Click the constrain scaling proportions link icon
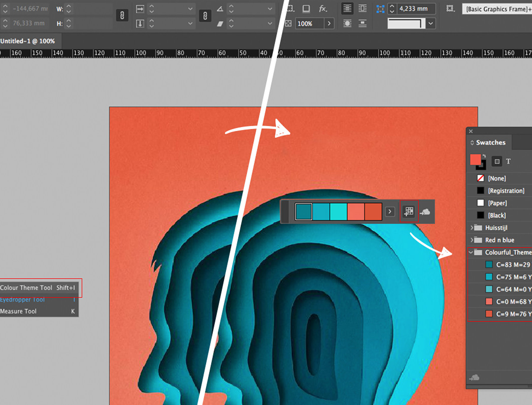Screen dimensions: 532x405 click(x=205, y=16)
